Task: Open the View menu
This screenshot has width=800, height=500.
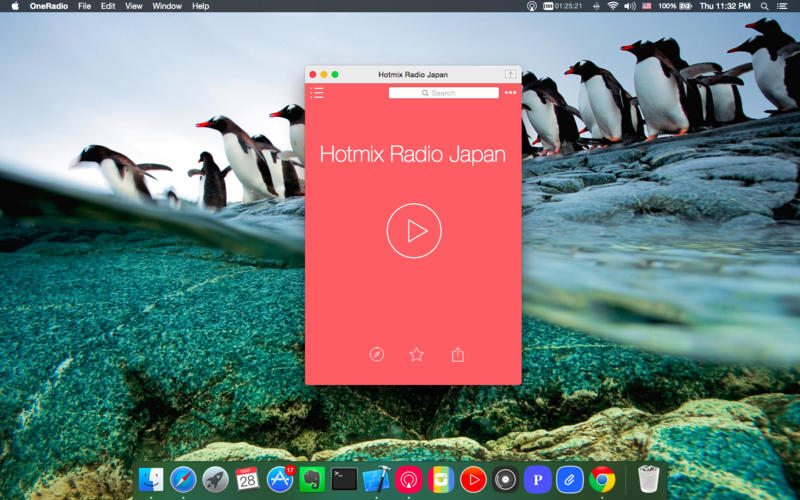Action: point(134,6)
